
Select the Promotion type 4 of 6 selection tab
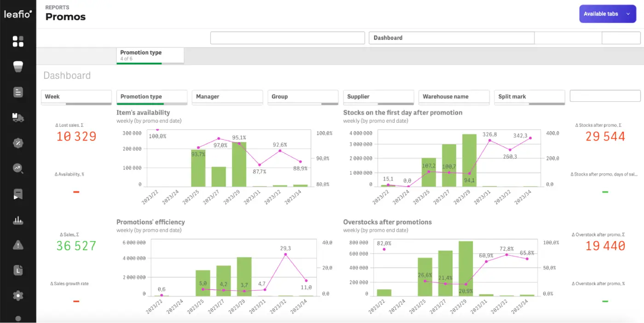(150, 55)
